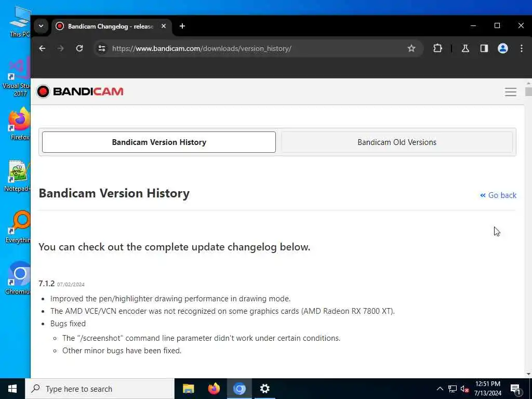This screenshot has width=532, height=399.
Task: Click the page vertical scrollbar thumb
Action: [x=528, y=91]
